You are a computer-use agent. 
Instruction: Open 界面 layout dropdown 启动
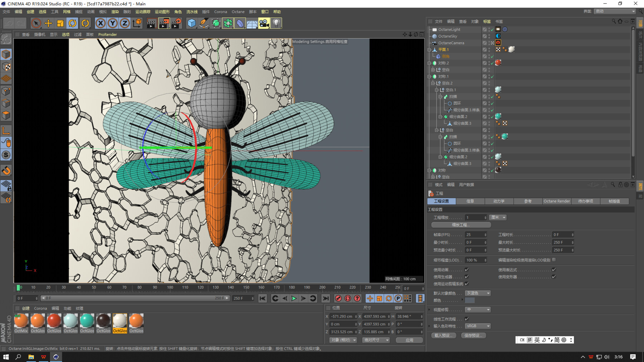615,11
